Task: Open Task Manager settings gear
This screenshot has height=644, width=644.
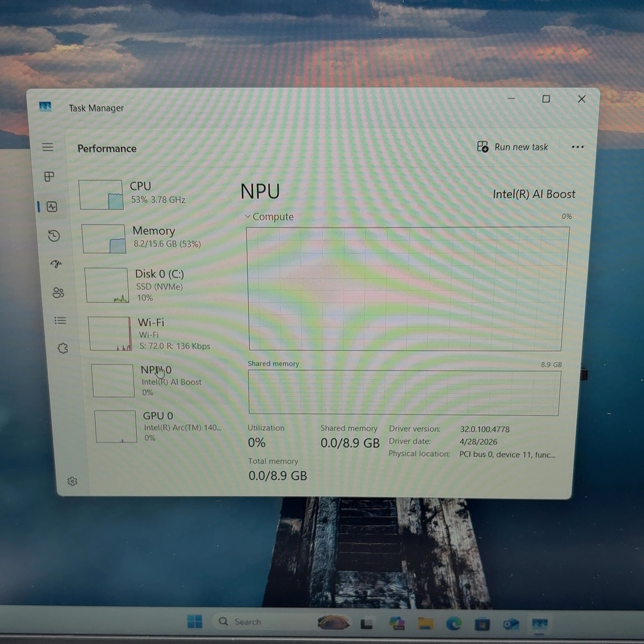Action: 72,481
